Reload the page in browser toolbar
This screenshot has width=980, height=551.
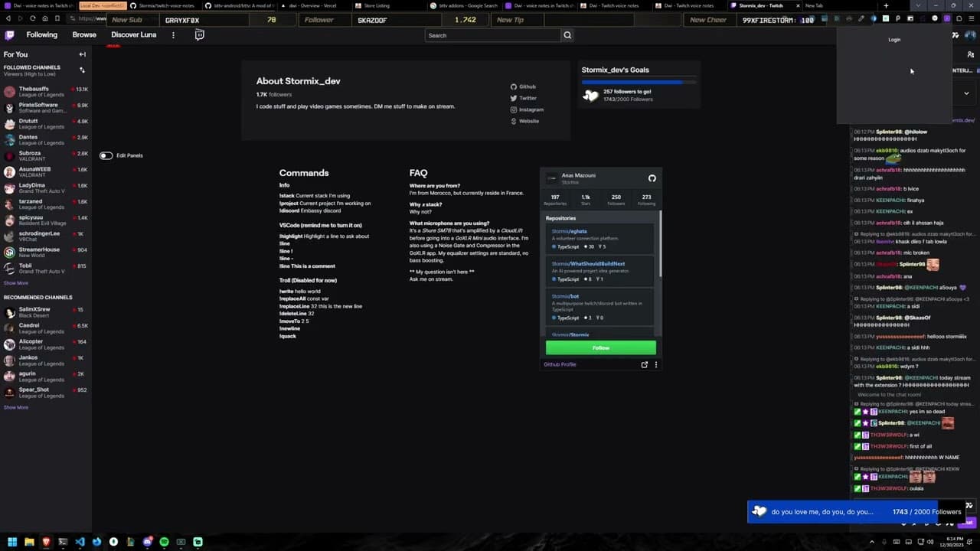(x=32, y=18)
